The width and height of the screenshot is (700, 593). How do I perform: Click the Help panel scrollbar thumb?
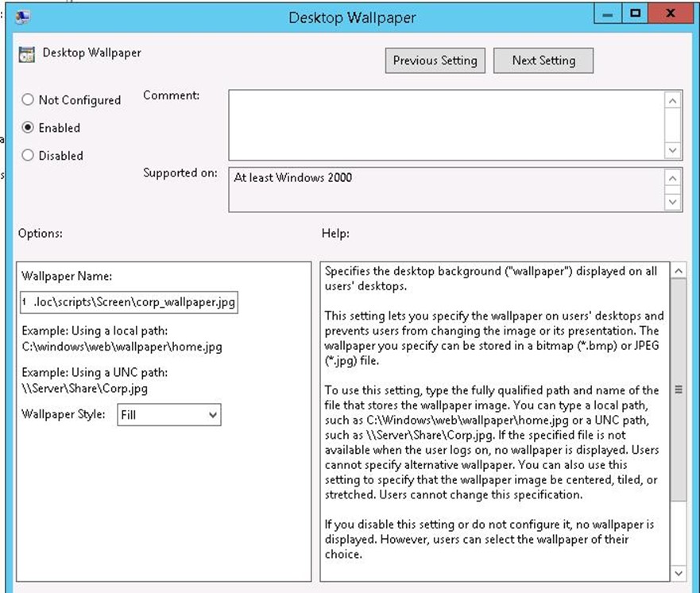[679, 388]
